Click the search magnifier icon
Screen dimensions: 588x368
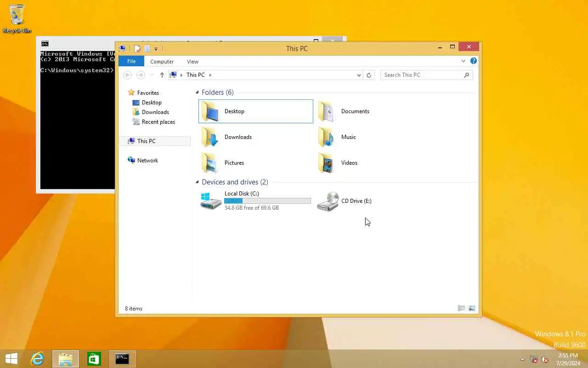(x=467, y=75)
